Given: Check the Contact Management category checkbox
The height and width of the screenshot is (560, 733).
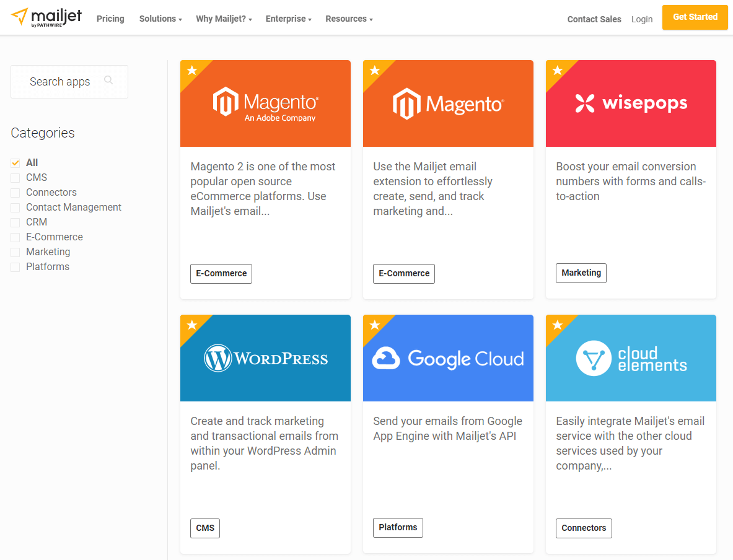Looking at the screenshot, I should click(15, 208).
